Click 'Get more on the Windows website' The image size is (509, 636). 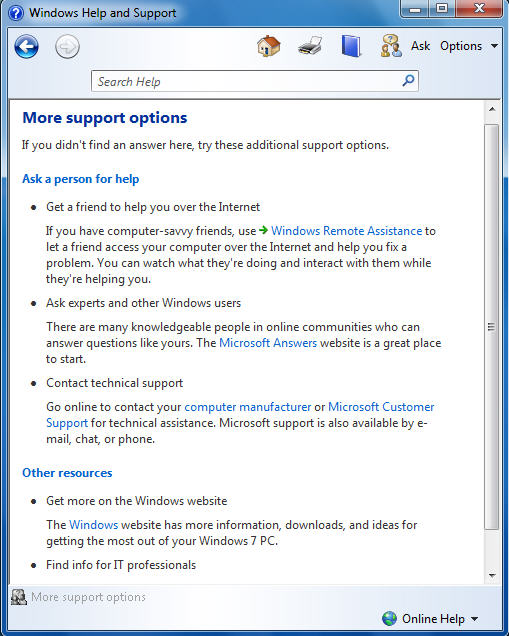pos(136,501)
